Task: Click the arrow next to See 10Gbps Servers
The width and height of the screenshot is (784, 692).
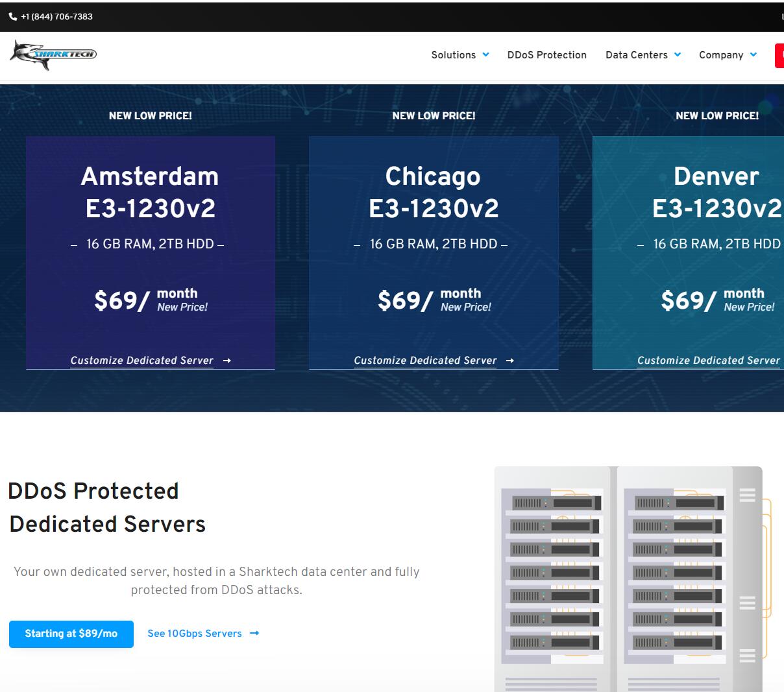Action: (254, 633)
